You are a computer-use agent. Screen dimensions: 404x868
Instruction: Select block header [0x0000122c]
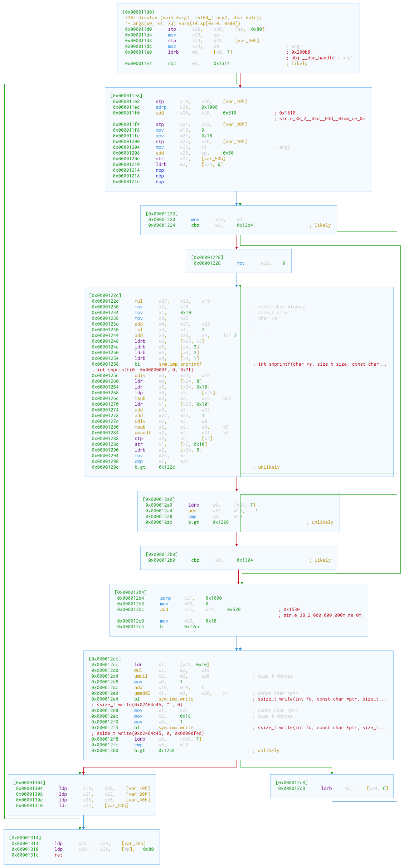tap(105, 295)
